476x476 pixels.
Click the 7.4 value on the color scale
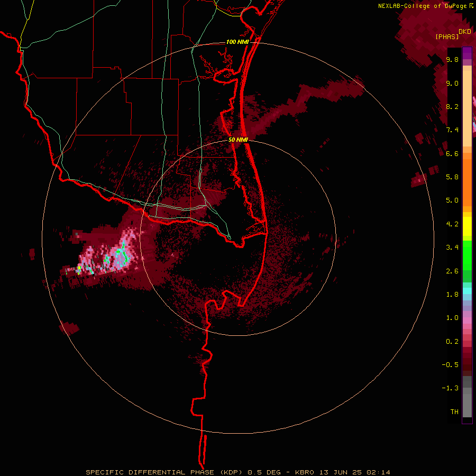click(x=452, y=130)
